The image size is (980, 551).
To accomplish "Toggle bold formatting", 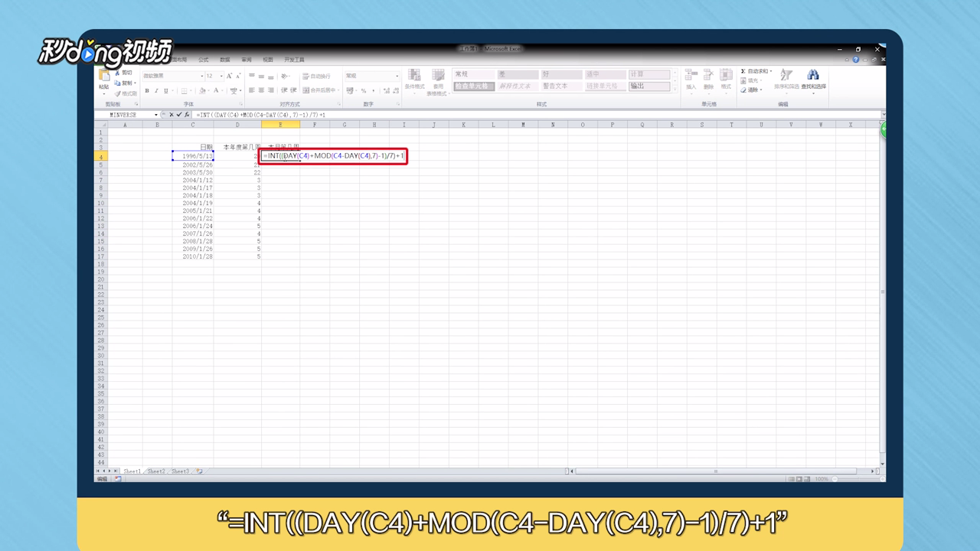I will click(147, 90).
